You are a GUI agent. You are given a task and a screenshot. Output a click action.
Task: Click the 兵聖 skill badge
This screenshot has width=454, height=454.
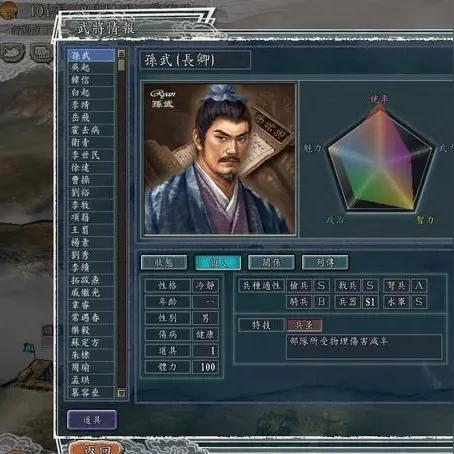tap(304, 325)
